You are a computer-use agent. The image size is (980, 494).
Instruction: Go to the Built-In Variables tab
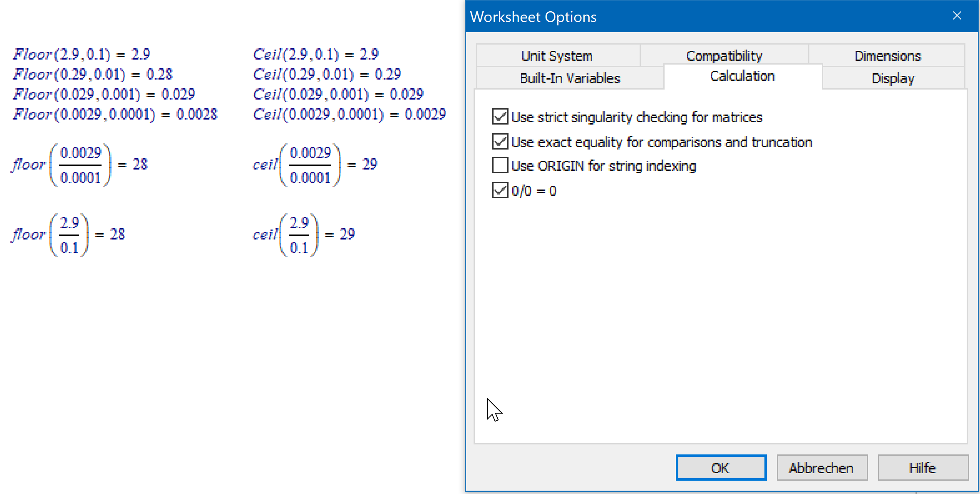coord(570,78)
